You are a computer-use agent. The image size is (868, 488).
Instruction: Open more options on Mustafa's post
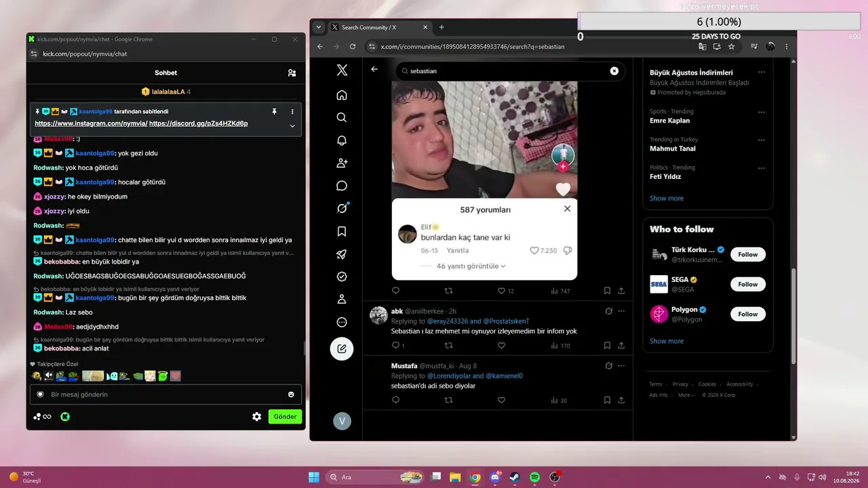point(621,366)
